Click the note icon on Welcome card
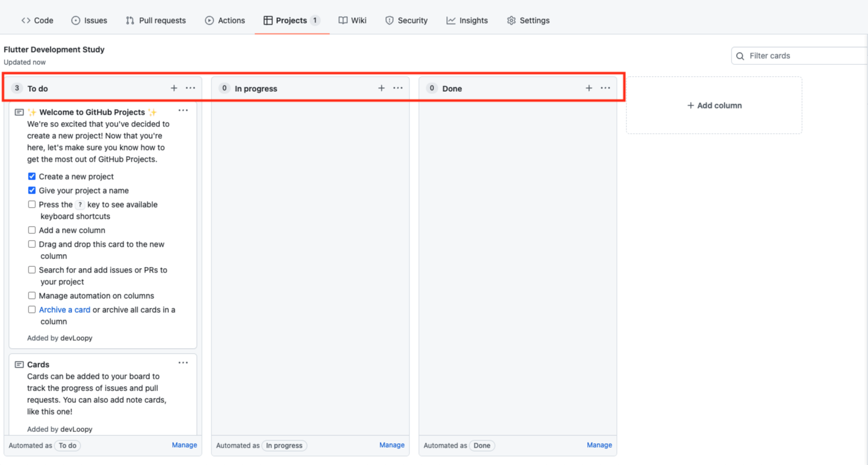This screenshot has height=465, width=868. point(19,112)
